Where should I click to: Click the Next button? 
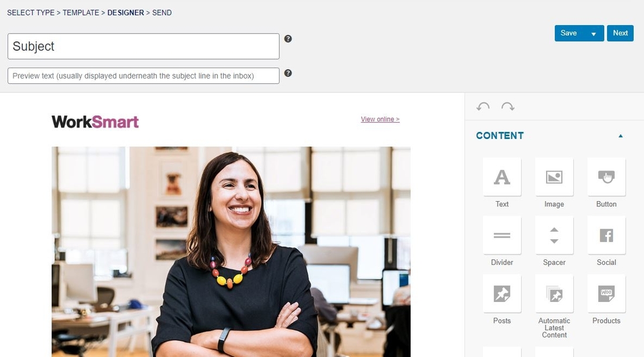620,33
